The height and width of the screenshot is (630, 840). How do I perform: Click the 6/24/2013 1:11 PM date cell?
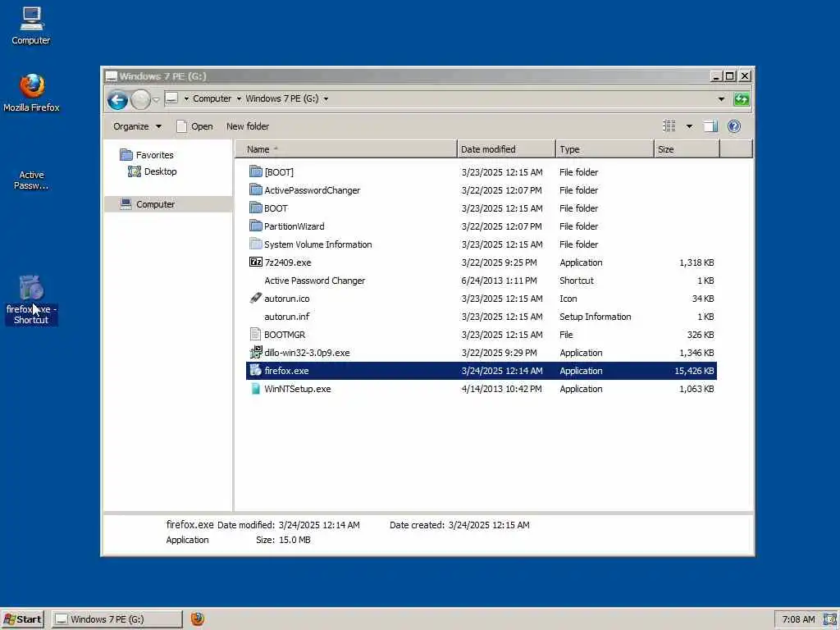tap(499, 281)
